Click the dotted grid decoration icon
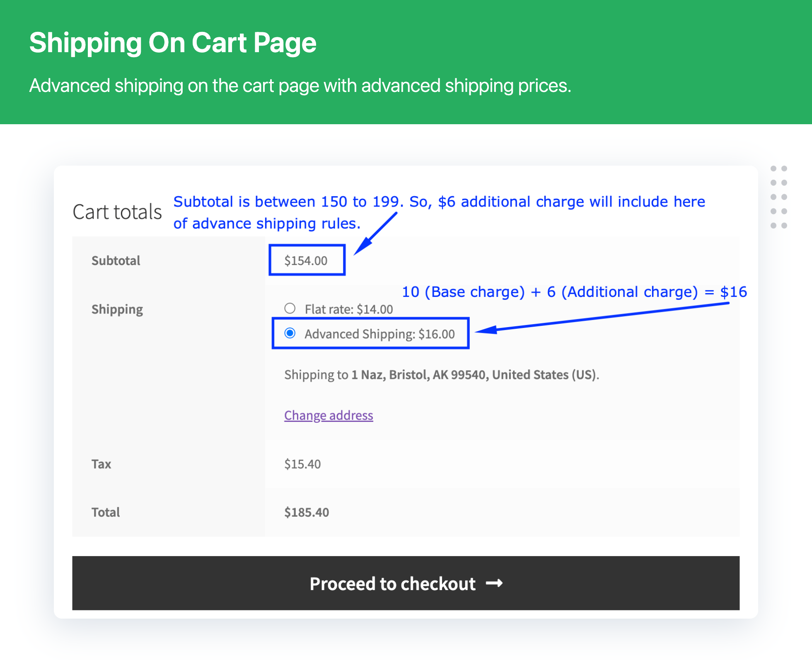Image resolution: width=812 pixels, height=660 pixels. 779,197
